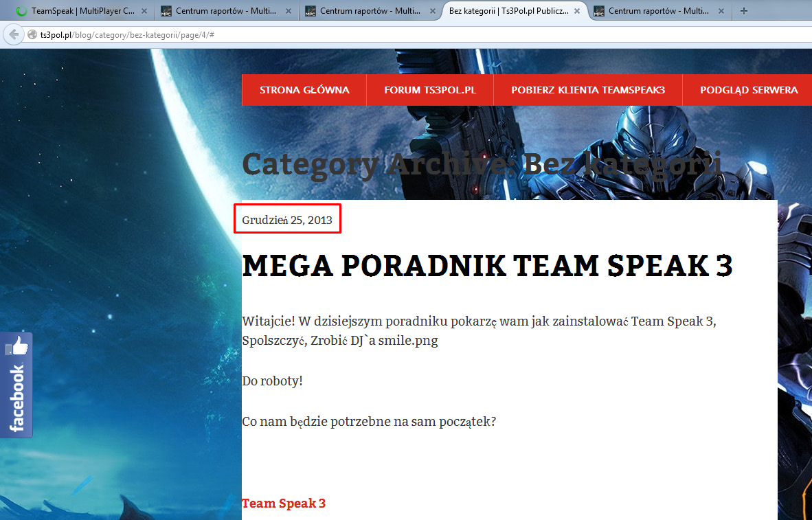Click the new tab plus button
Viewport: 812px width, 520px height.
743,11
